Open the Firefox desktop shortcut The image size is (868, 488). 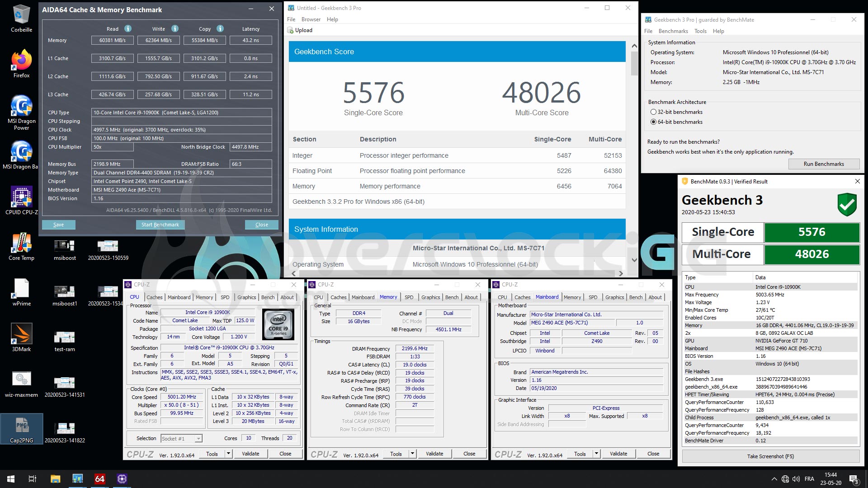(21, 64)
